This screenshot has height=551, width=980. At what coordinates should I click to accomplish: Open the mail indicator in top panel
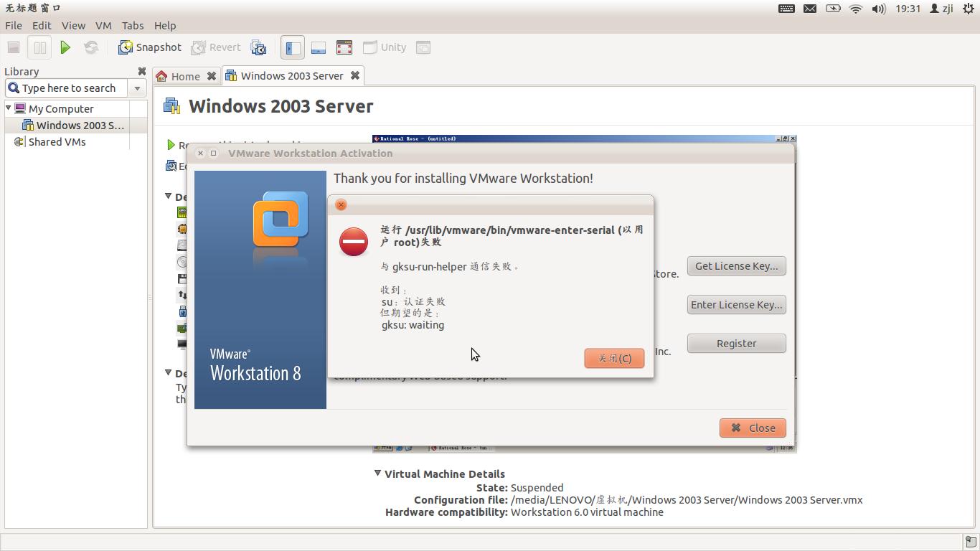(x=810, y=9)
